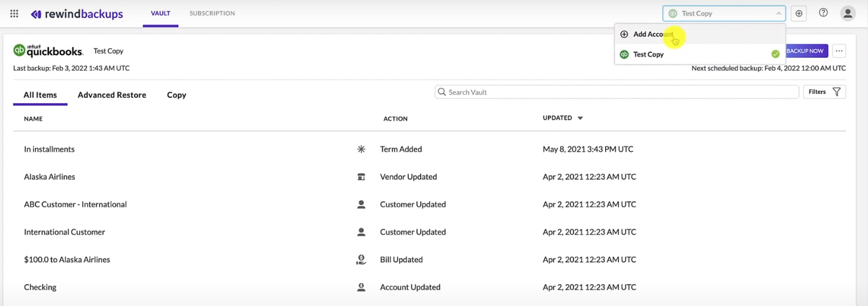
Task: Sort by Updated column arrow
Action: 580,118
